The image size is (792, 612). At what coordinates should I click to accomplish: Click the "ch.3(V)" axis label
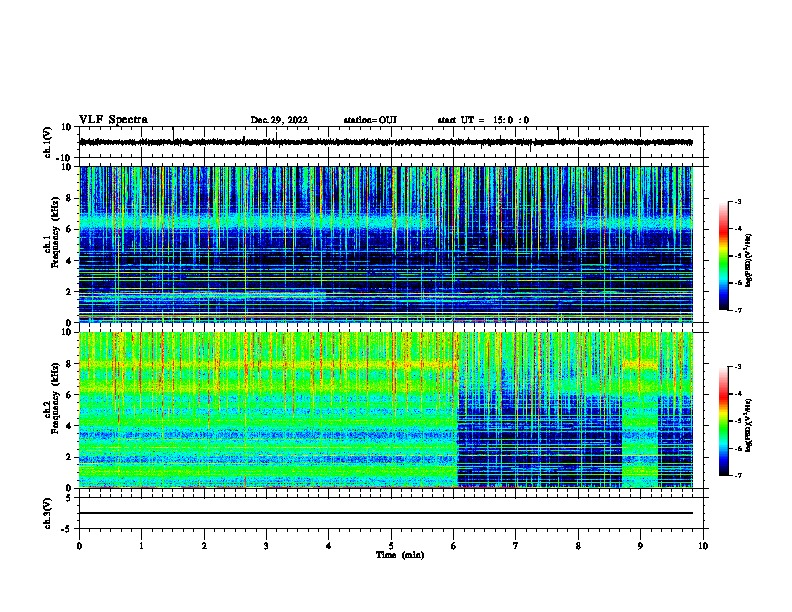pyautogui.click(x=47, y=513)
